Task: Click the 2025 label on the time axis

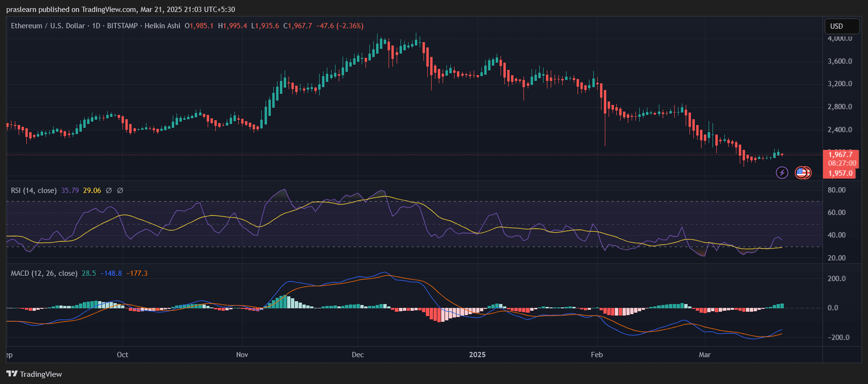Action: click(477, 355)
